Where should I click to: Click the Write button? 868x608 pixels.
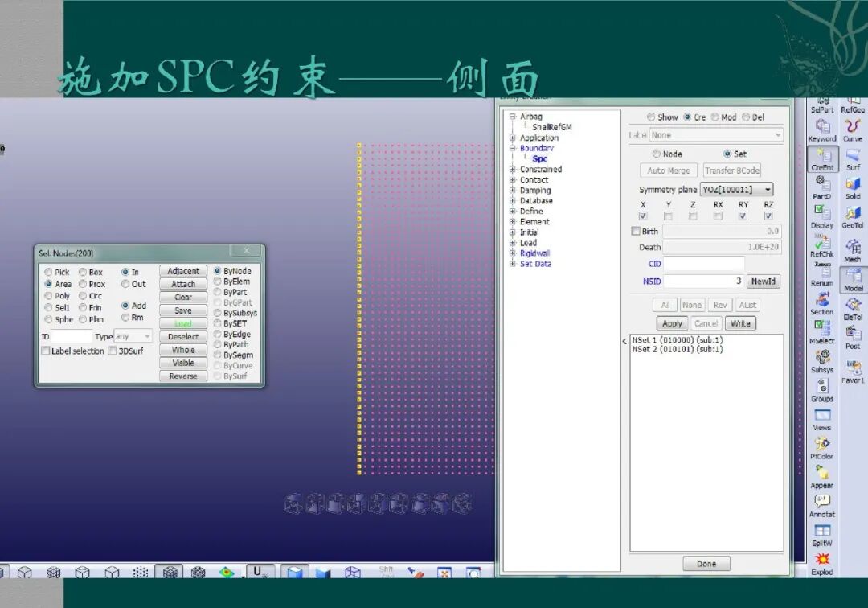point(740,323)
